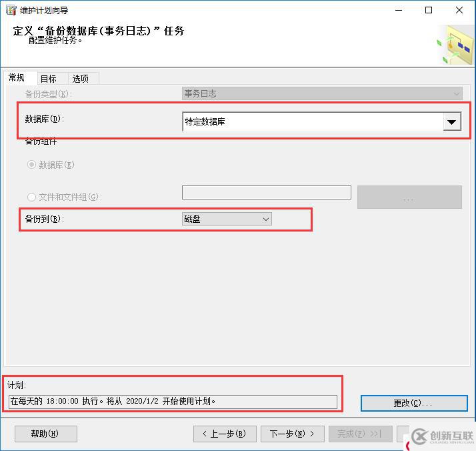Click the 计划: label
Screen dimensions: 476x451
[17, 385]
